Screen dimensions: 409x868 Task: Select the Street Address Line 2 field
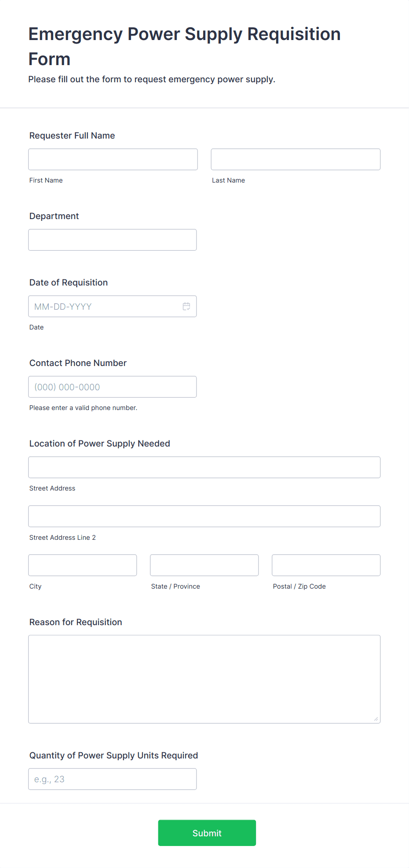coord(204,516)
